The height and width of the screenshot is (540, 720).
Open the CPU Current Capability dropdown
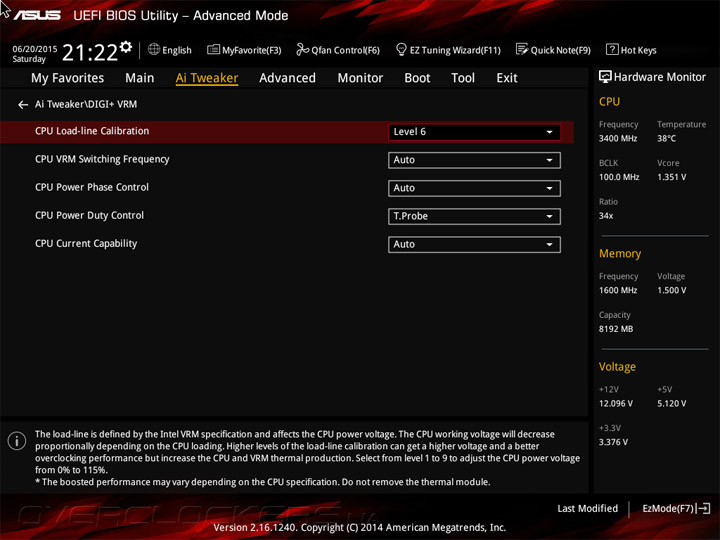[x=474, y=244]
